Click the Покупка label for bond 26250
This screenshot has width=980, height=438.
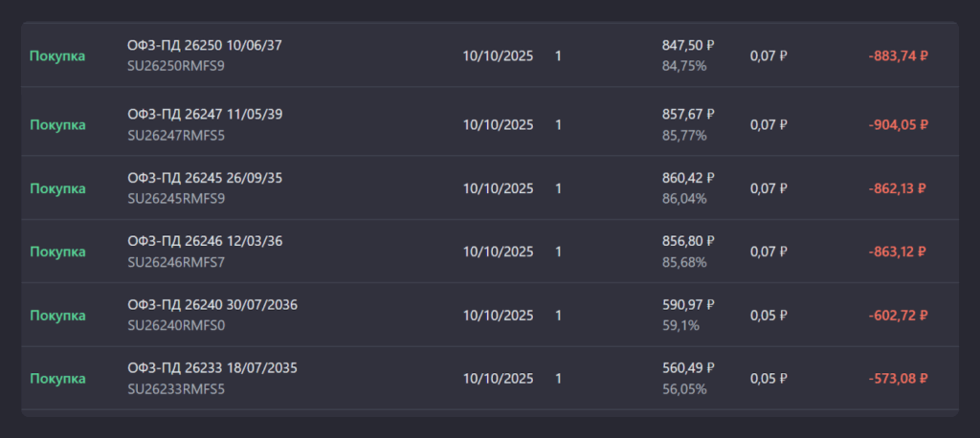pyautogui.click(x=57, y=55)
